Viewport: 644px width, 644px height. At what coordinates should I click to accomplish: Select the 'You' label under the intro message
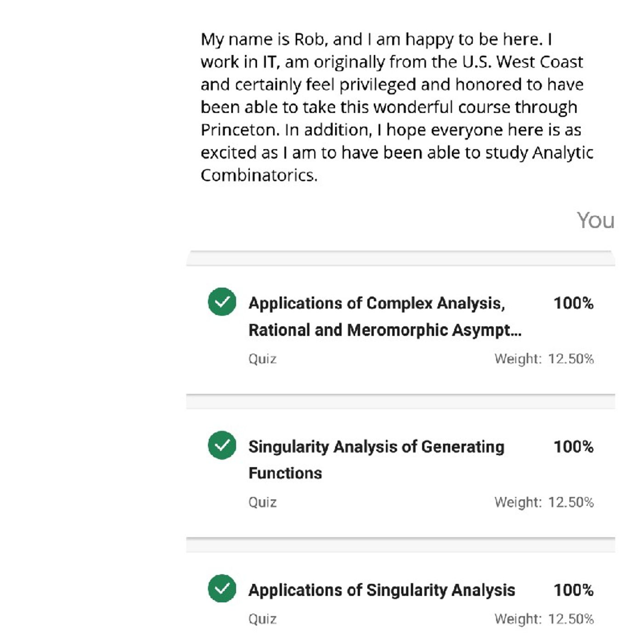pos(596,220)
